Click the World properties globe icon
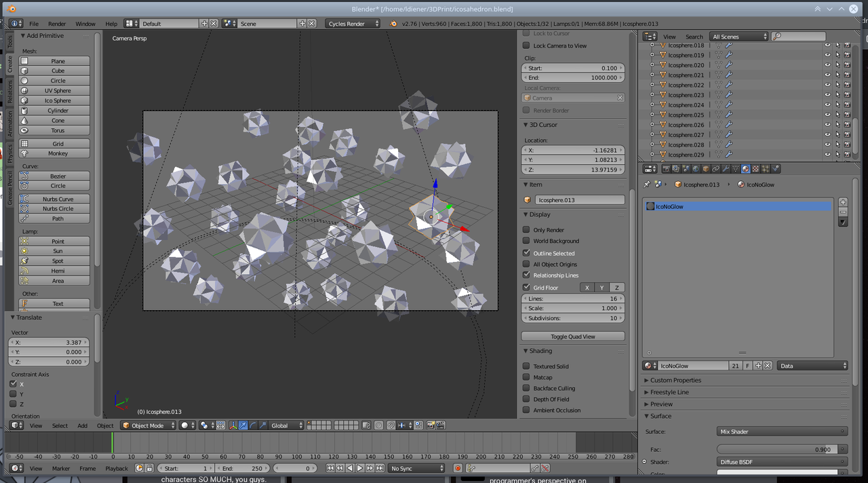This screenshot has height=483, width=868. [x=696, y=169]
